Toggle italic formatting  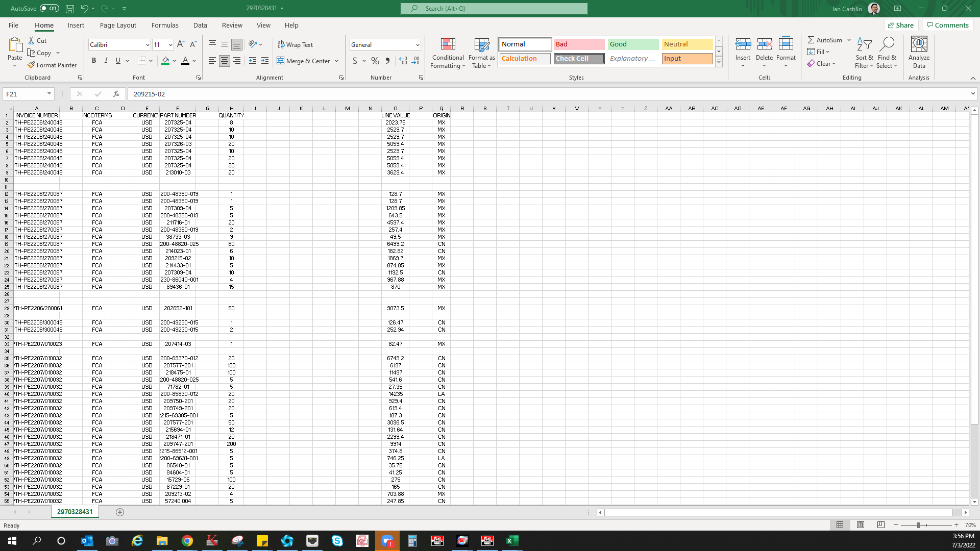[x=106, y=60]
